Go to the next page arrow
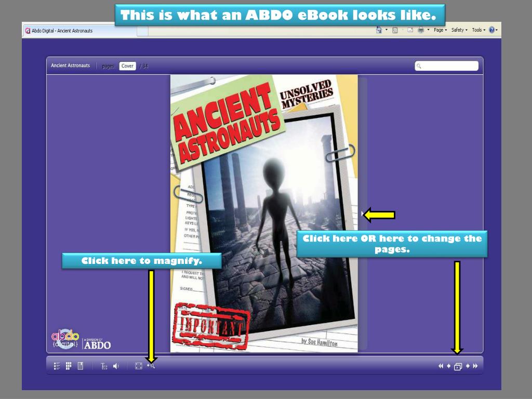This screenshot has width=532, height=399. (468, 366)
